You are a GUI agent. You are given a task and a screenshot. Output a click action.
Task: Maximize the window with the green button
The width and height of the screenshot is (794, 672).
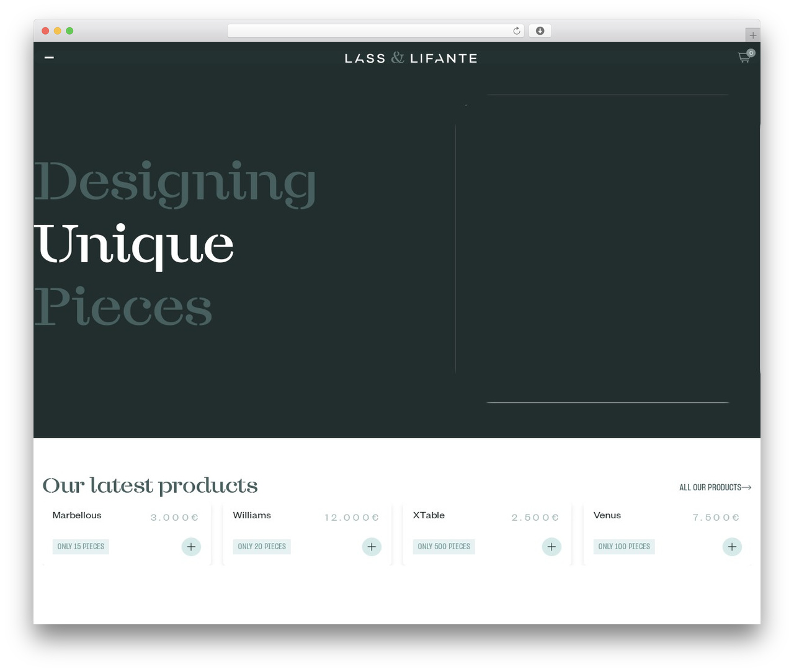(69, 31)
